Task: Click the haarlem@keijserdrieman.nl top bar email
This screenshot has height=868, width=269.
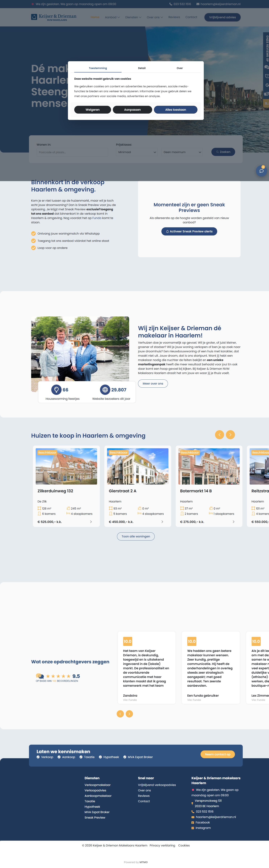Action: pos(220,4)
